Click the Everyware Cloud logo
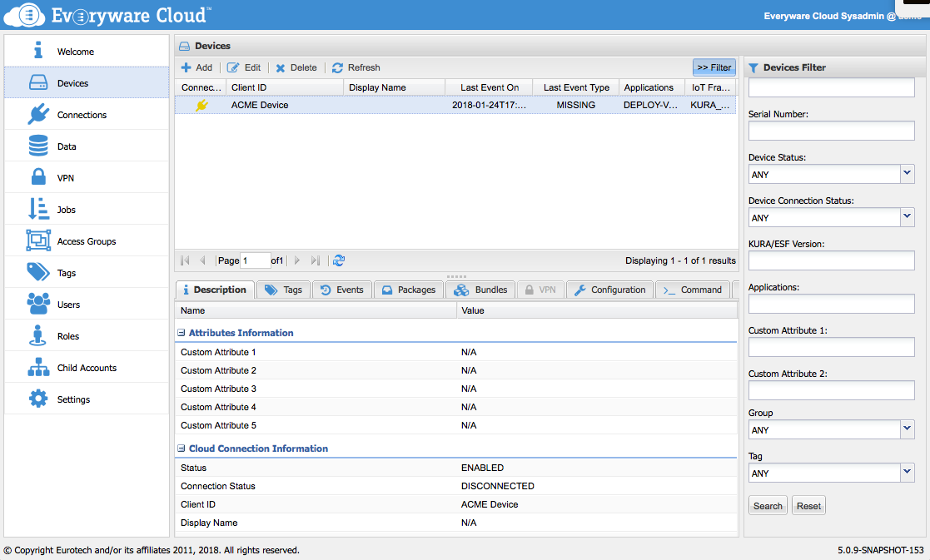The width and height of the screenshot is (930, 560). pyautogui.click(x=107, y=16)
